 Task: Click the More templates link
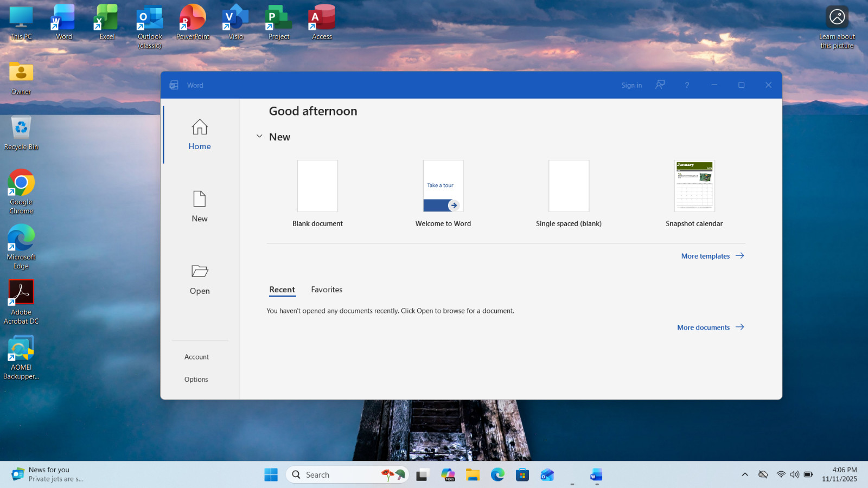point(712,256)
